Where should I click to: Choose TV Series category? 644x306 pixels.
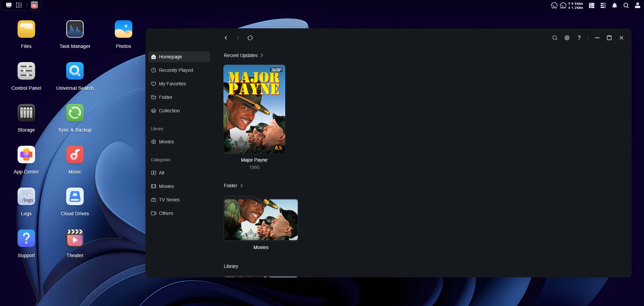169,200
